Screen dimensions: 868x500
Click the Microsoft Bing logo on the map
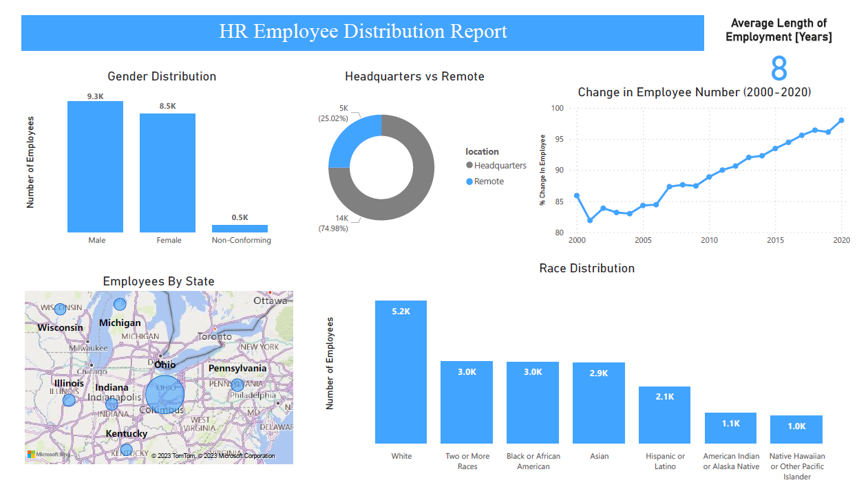(x=45, y=456)
